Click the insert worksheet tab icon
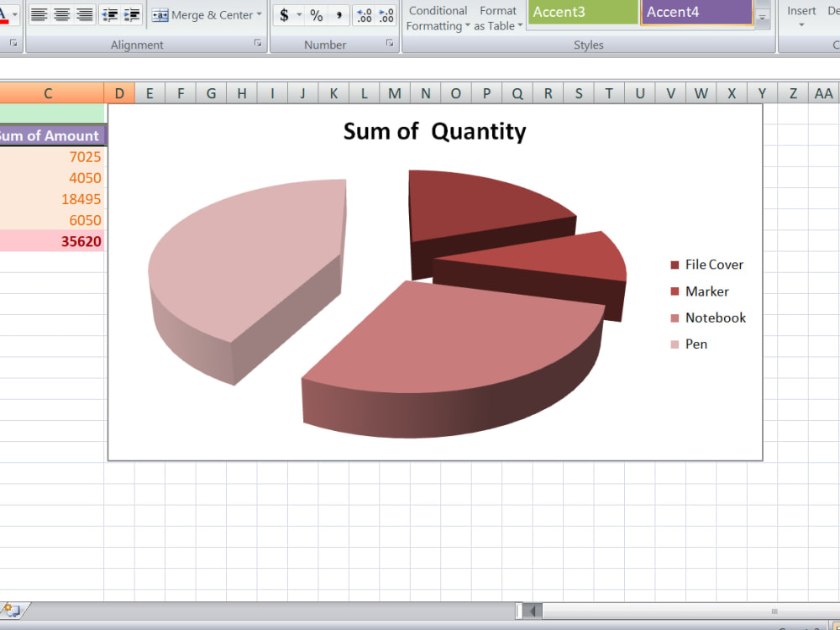 12,610
